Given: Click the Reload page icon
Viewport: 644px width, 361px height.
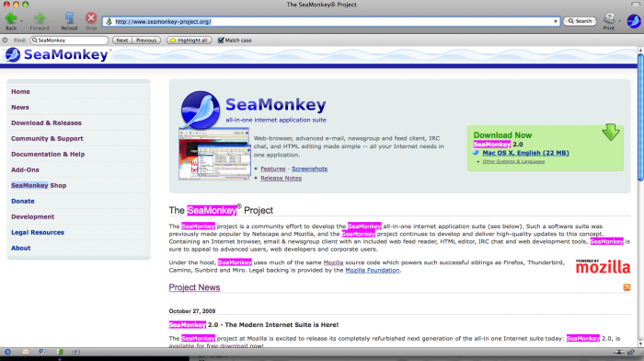Looking at the screenshot, I should (x=69, y=17).
